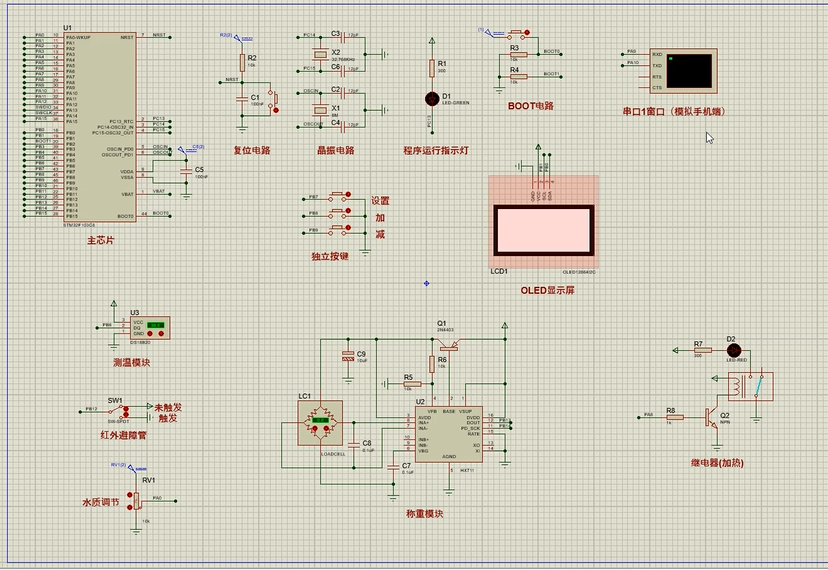The height and width of the screenshot is (570, 828).
Task: Select resistor R7 next to D2
Action: click(703, 350)
